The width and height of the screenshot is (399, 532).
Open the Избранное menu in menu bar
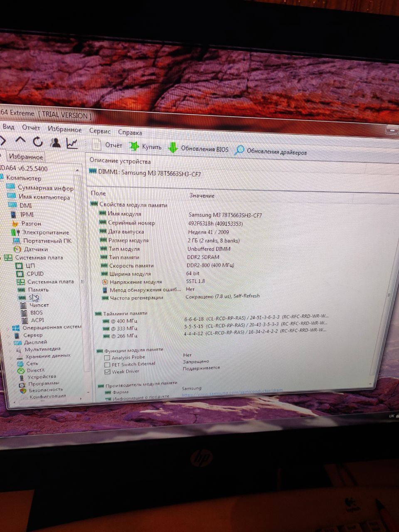point(64,129)
